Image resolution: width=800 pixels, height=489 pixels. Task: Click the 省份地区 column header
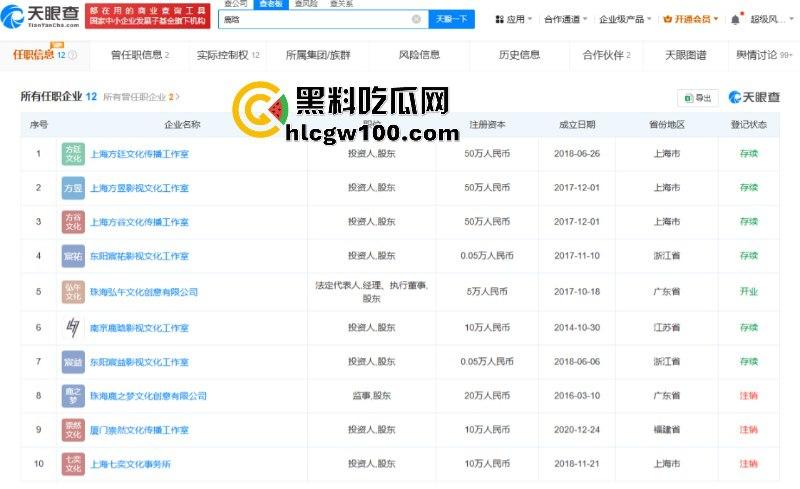pos(667,125)
